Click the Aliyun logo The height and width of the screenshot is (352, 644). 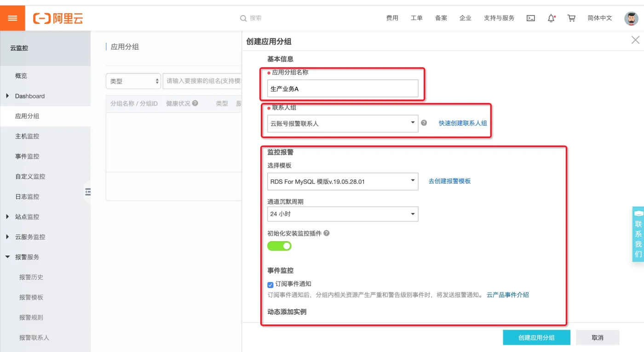pos(58,18)
